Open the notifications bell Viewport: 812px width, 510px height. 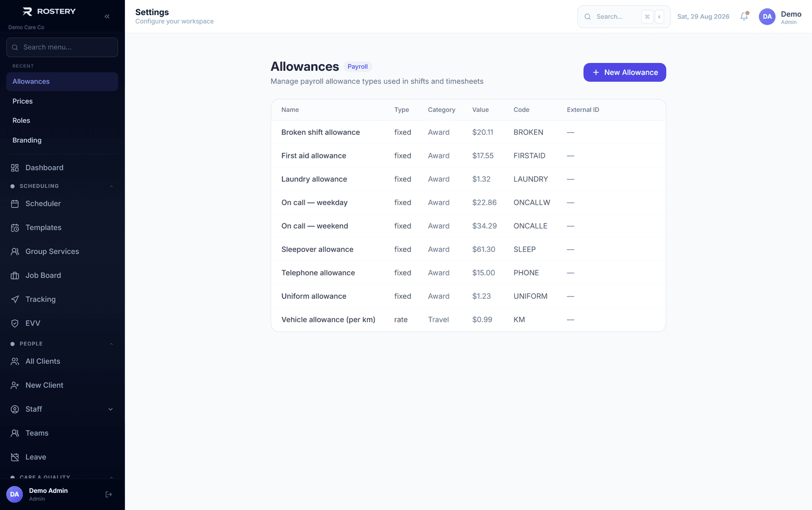[744, 16]
